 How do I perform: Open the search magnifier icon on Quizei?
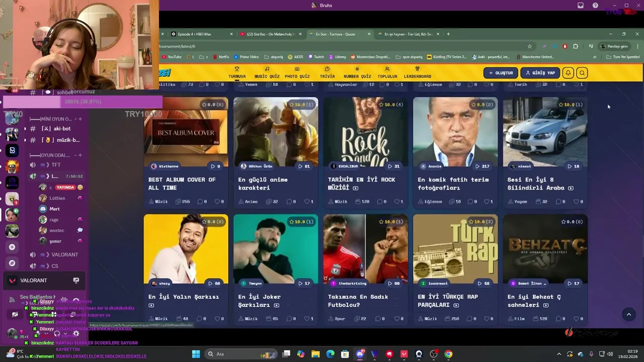[582, 73]
